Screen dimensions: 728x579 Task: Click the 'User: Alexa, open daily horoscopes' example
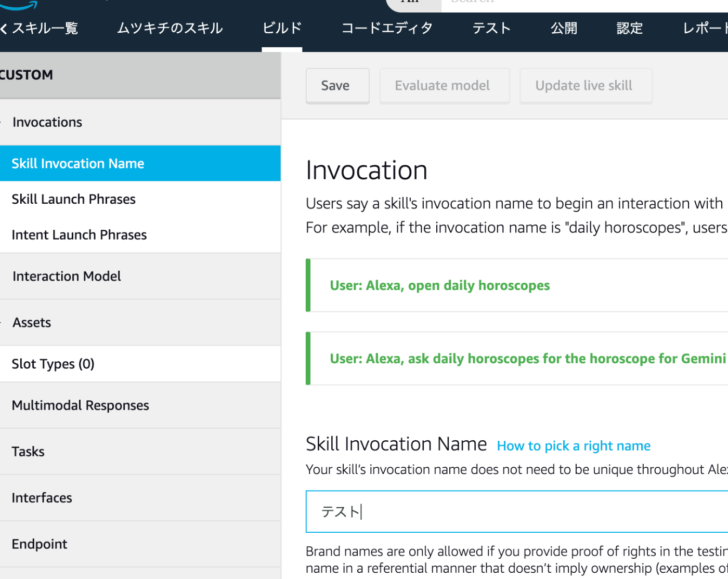coord(517,285)
